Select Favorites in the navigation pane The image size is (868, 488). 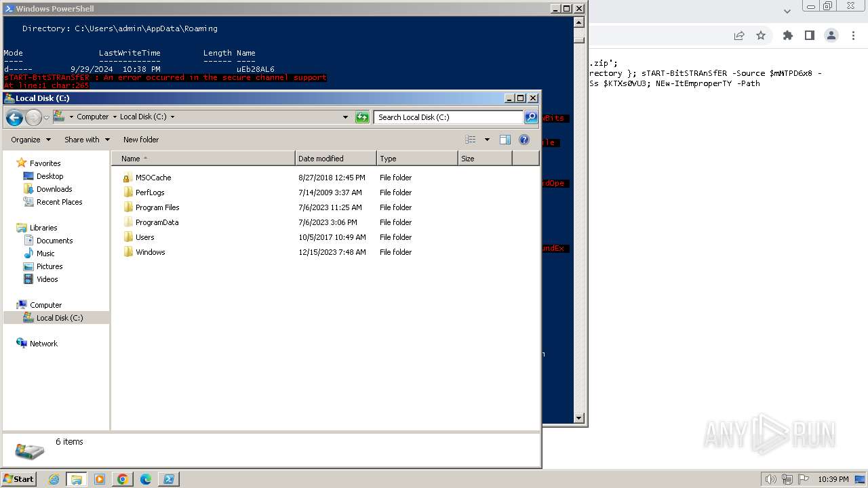(x=45, y=163)
